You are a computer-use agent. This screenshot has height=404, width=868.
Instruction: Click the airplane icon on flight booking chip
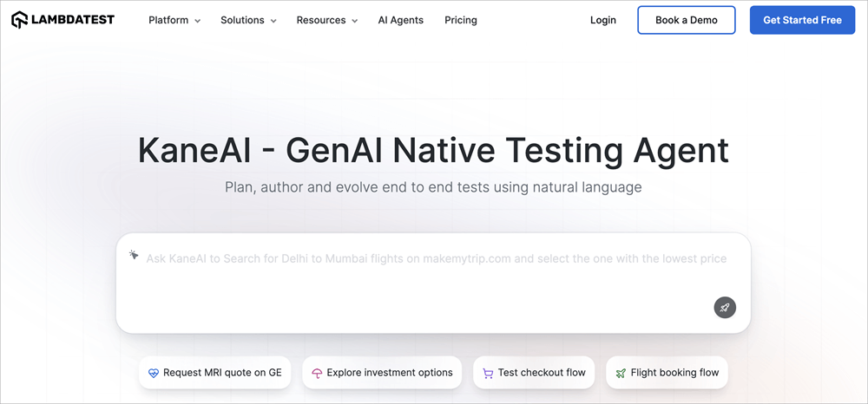(x=621, y=373)
